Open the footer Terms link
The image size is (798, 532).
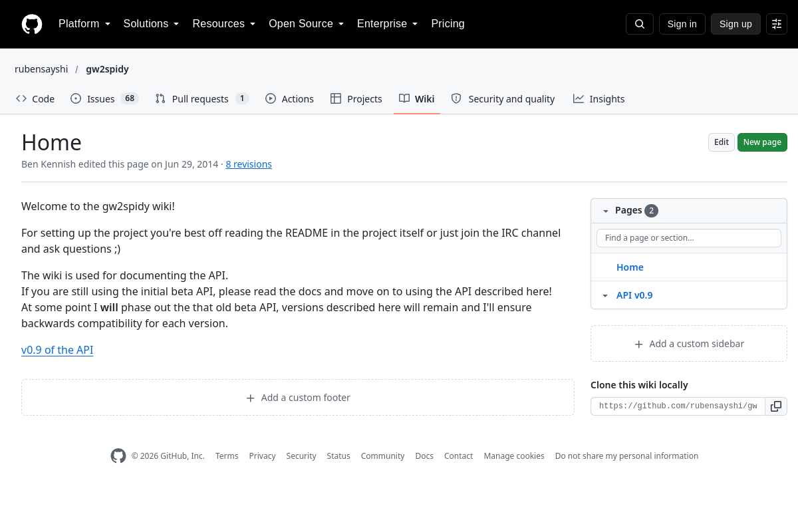227,456
